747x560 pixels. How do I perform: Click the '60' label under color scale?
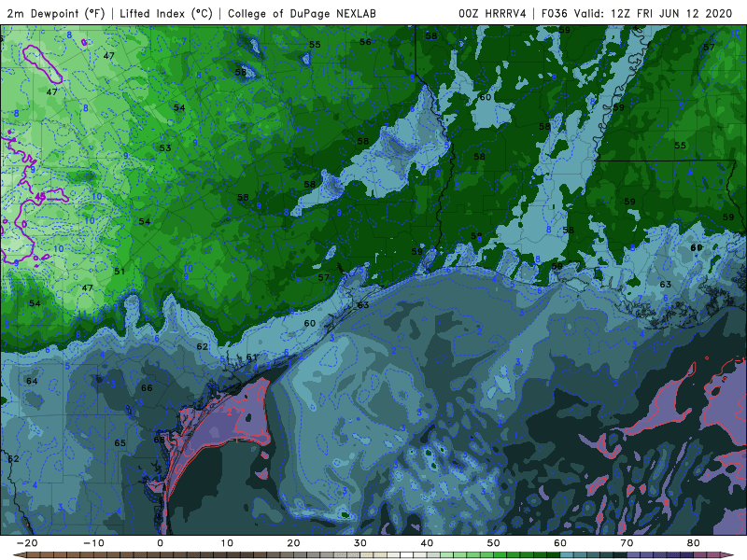[x=560, y=543]
